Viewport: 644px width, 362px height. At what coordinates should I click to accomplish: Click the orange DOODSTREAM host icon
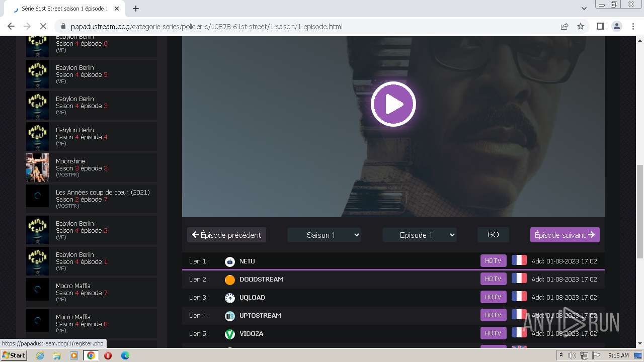(x=230, y=280)
